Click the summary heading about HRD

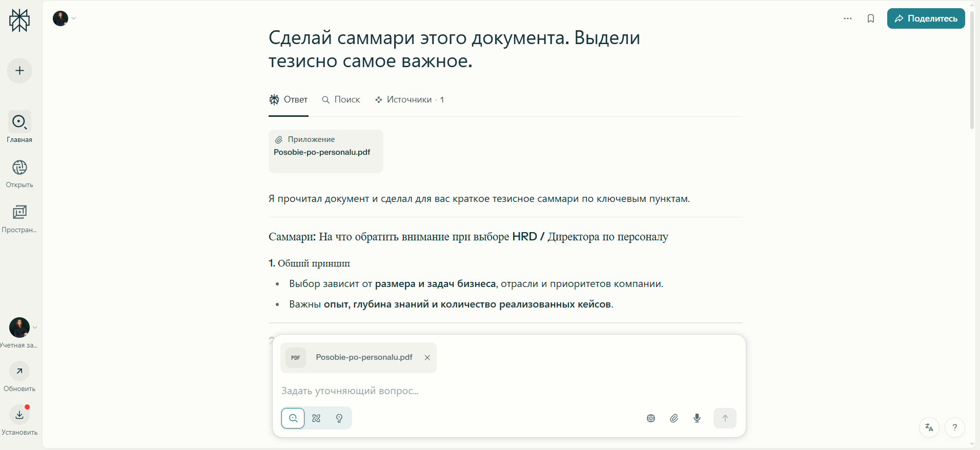468,237
